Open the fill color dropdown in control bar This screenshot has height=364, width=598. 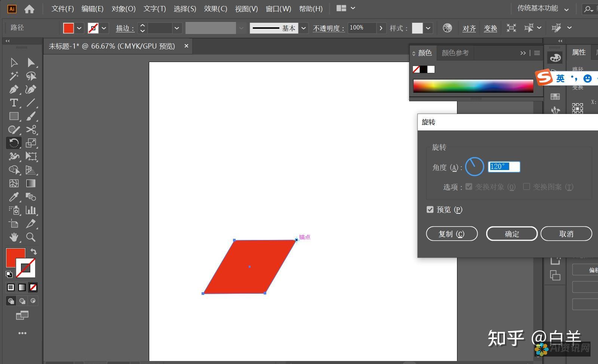point(79,28)
